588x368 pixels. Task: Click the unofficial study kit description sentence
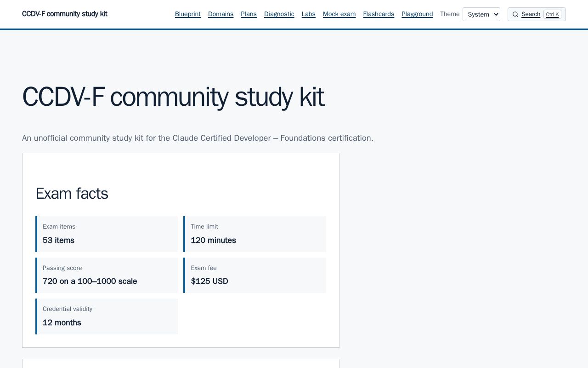(x=198, y=138)
